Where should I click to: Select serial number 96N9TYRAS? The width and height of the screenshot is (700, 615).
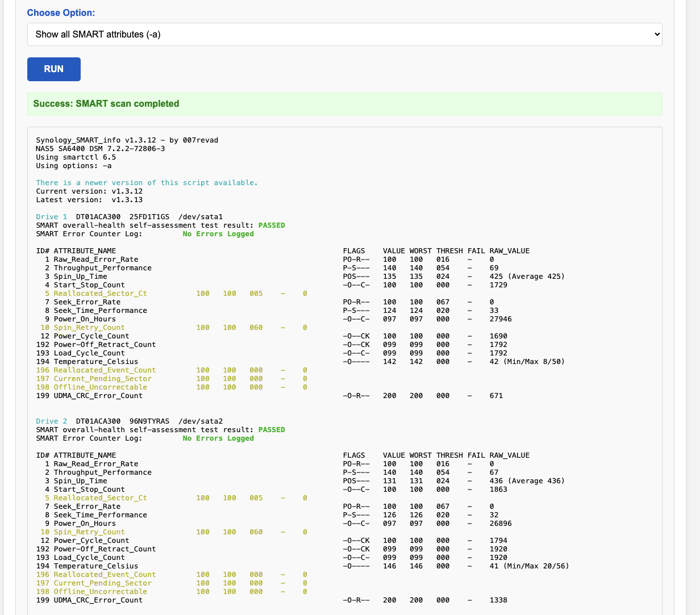(x=149, y=421)
